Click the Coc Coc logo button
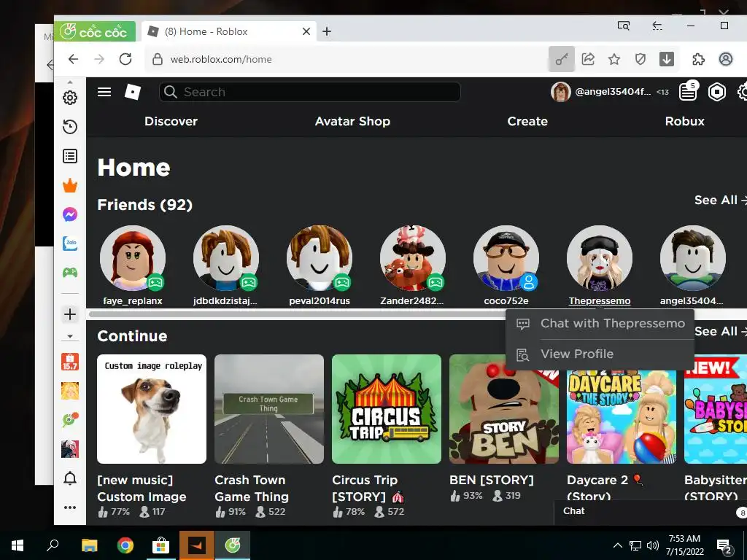Screen dimensions: 747x560 click(95, 31)
